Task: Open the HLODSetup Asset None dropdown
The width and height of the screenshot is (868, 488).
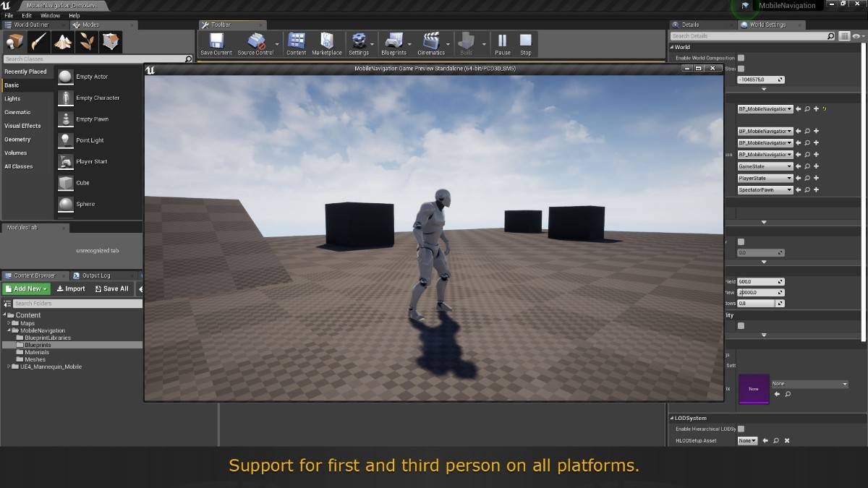Action: [x=747, y=440]
